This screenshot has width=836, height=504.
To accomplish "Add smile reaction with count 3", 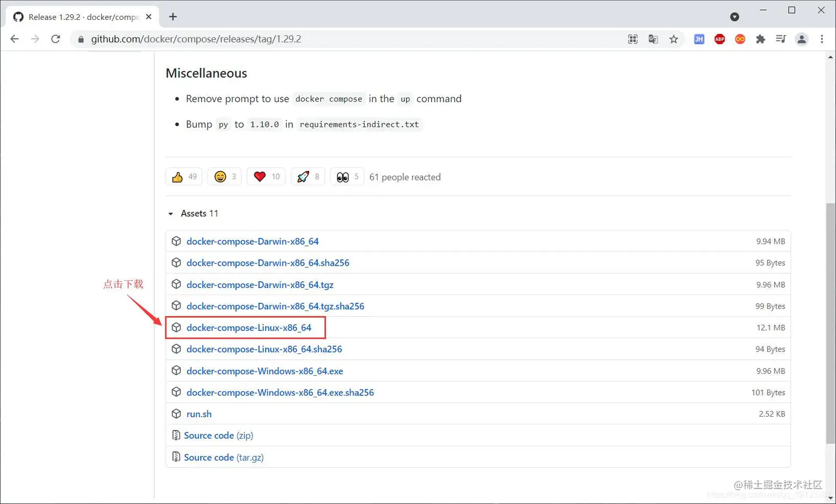I will (224, 177).
